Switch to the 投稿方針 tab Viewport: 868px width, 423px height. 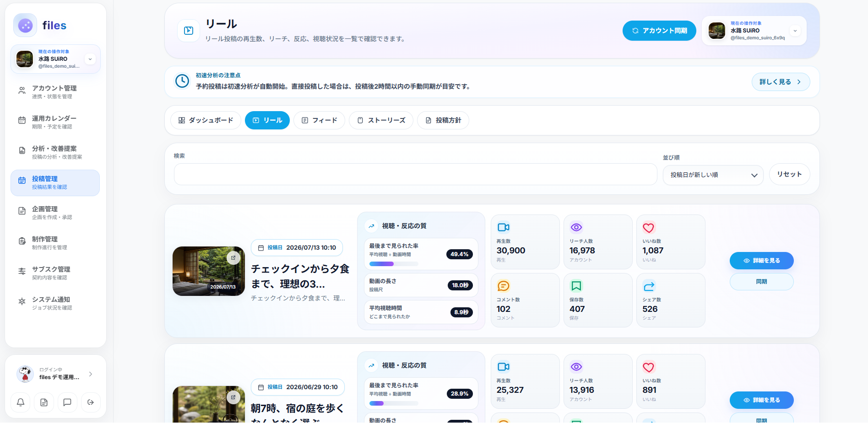pos(443,120)
